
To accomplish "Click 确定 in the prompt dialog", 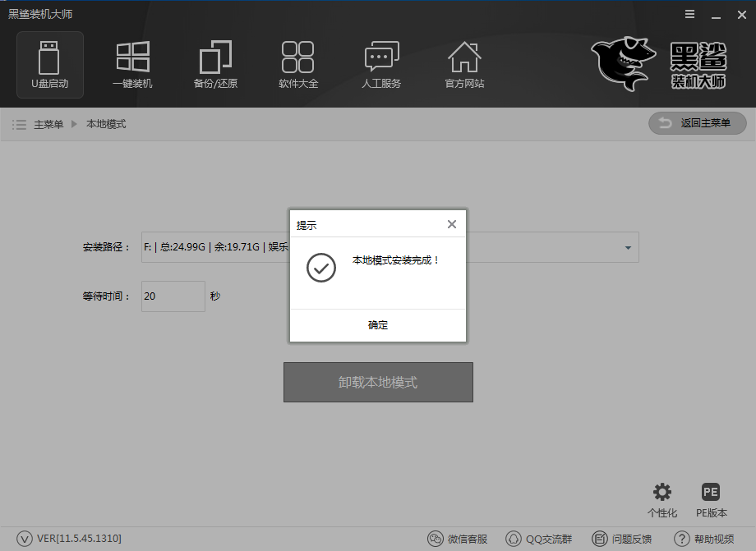I will [378, 325].
